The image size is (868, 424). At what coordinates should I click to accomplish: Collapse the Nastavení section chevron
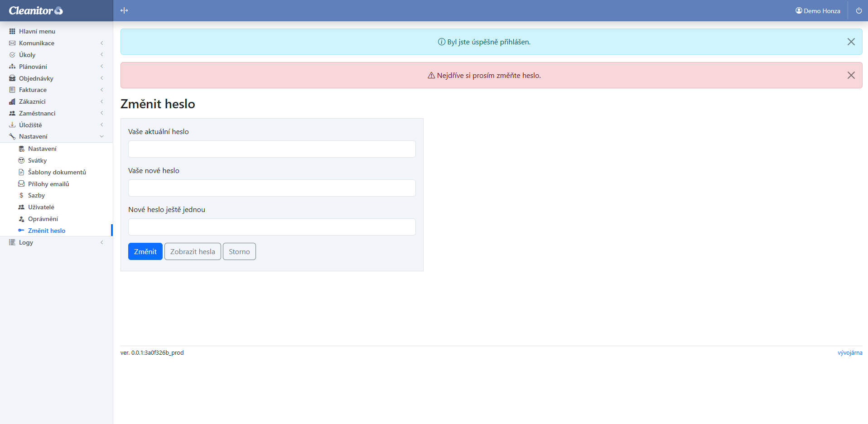pyautogui.click(x=101, y=136)
